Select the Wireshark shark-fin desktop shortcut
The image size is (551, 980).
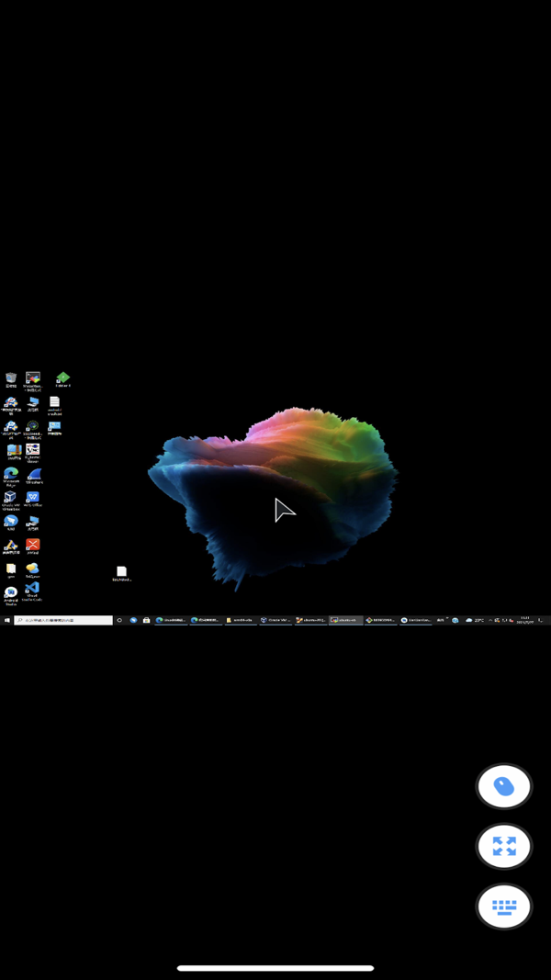pos(34,477)
